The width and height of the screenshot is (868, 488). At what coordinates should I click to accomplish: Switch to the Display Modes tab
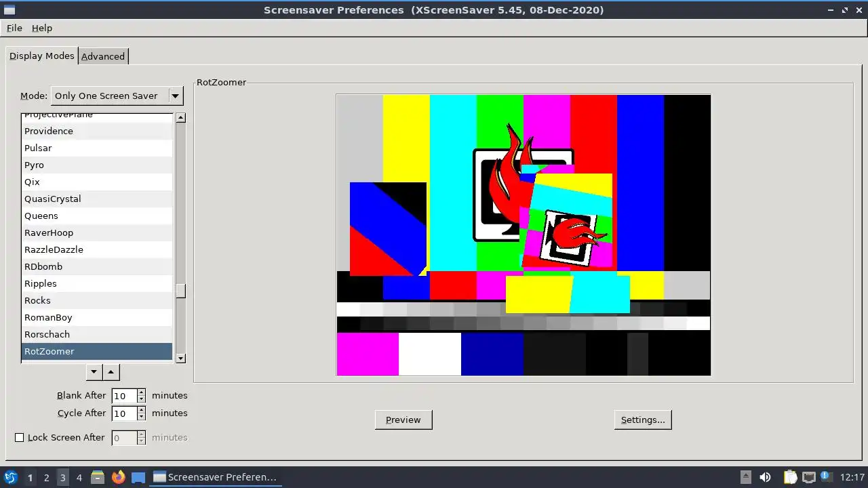tap(42, 56)
